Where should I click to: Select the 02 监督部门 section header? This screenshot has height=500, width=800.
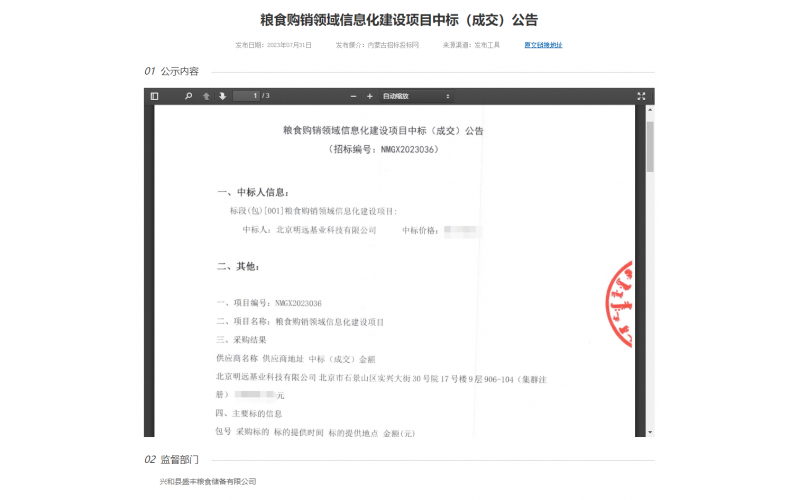point(172,460)
